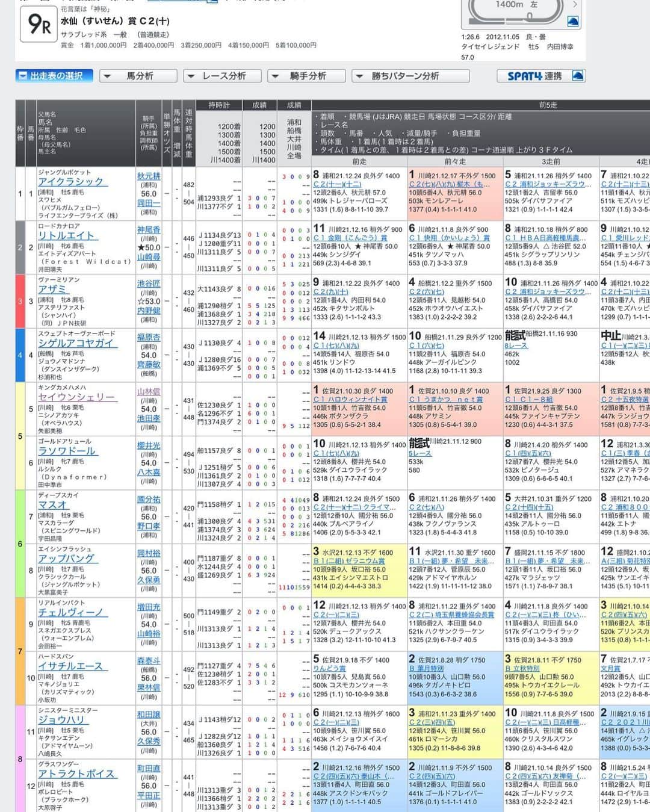Open trainer 山崎裕 link

(x=149, y=634)
